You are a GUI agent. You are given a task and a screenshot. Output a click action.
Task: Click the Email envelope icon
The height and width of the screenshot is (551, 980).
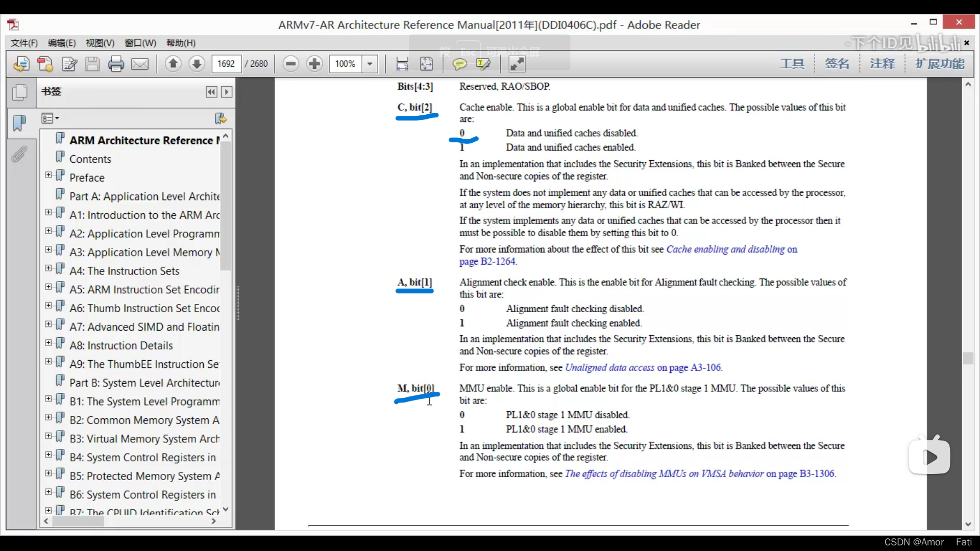click(140, 64)
